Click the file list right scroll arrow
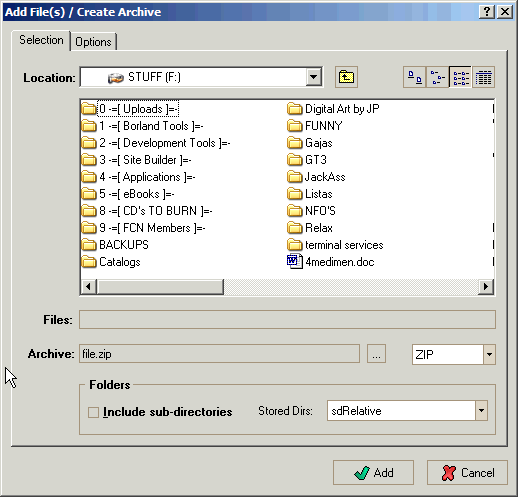The height and width of the screenshot is (497, 518). point(486,287)
